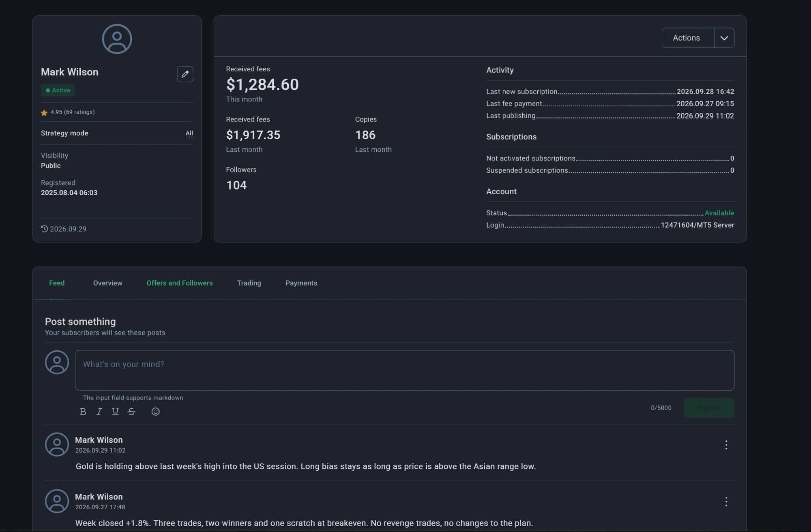The height and width of the screenshot is (532, 811).
Task: Click the pencil edit icon beside Mark Wilson
Action: (x=185, y=74)
